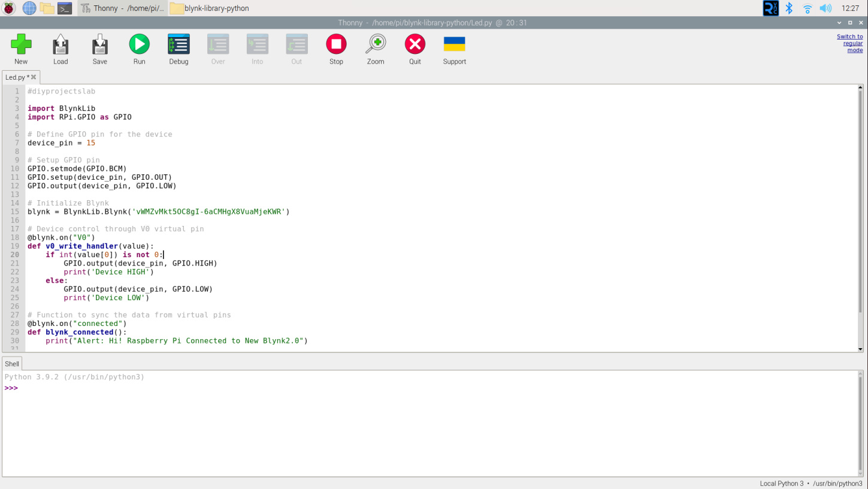Open the Raspberry Pi menu
Image resolution: width=868 pixels, height=489 pixels.
coord(9,8)
